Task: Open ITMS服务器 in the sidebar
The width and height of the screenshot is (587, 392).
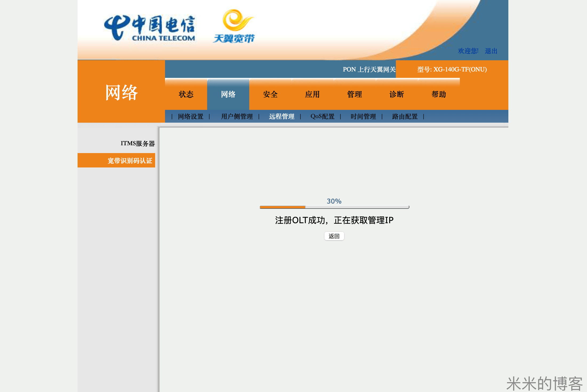Action: 138,144
